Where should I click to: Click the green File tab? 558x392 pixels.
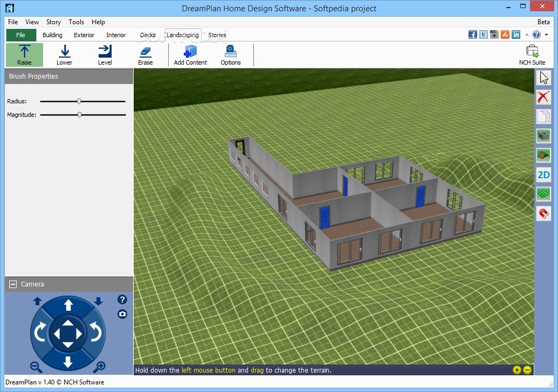pyautogui.click(x=21, y=35)
